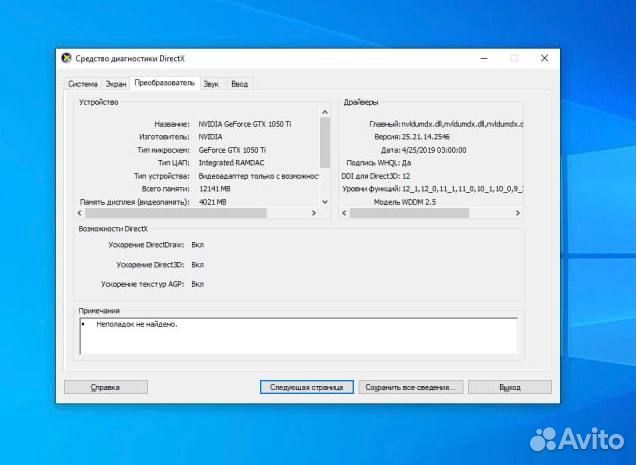Open the Ввод tab
The width and height of the screenshot is (636, 465).
point(239,84)
